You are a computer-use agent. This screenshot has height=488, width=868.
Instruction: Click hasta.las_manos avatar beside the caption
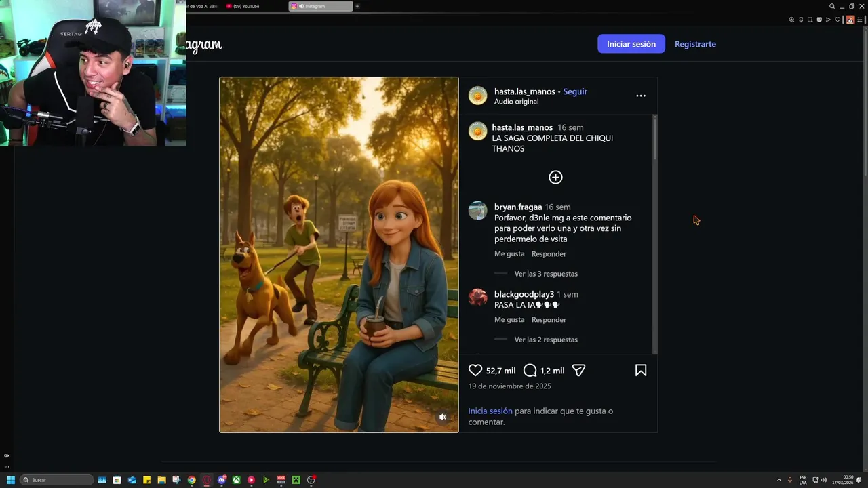point(478,131)
